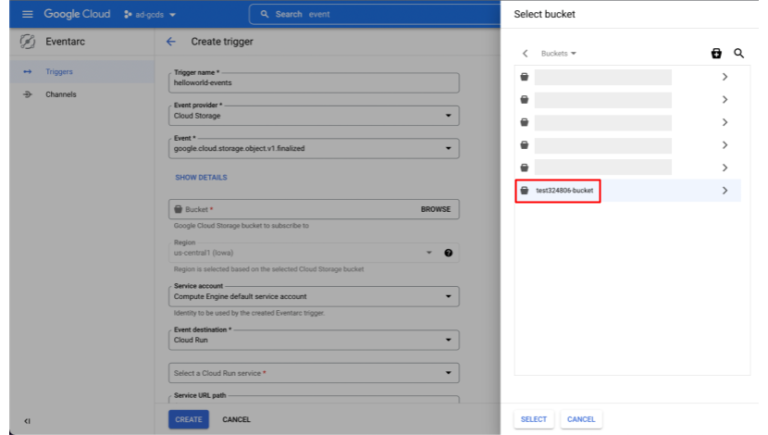Screen dimensions: 768x435
Task: Open the Event type dropdown
Action: point(314,148)
